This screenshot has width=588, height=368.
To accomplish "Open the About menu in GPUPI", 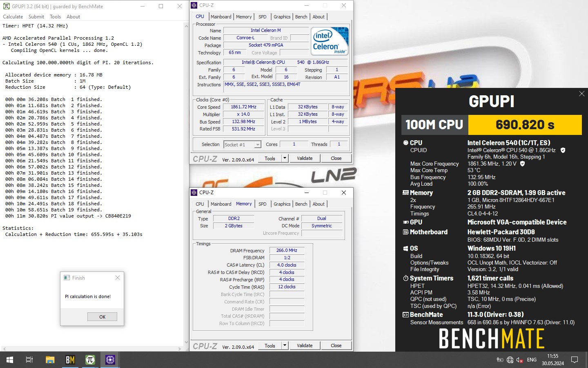I will (73, 17).
